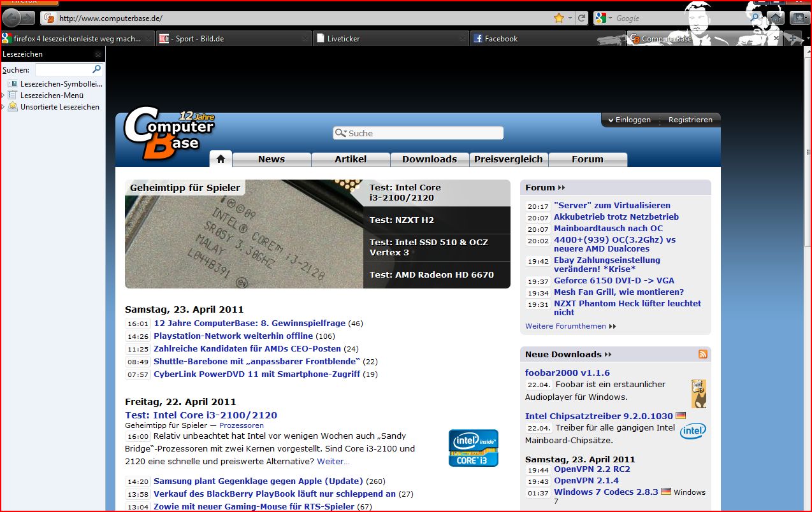
Task: Open Shuttle-Barebone Frontblende article
Action: pyautogui.click(x=257, y=362)
